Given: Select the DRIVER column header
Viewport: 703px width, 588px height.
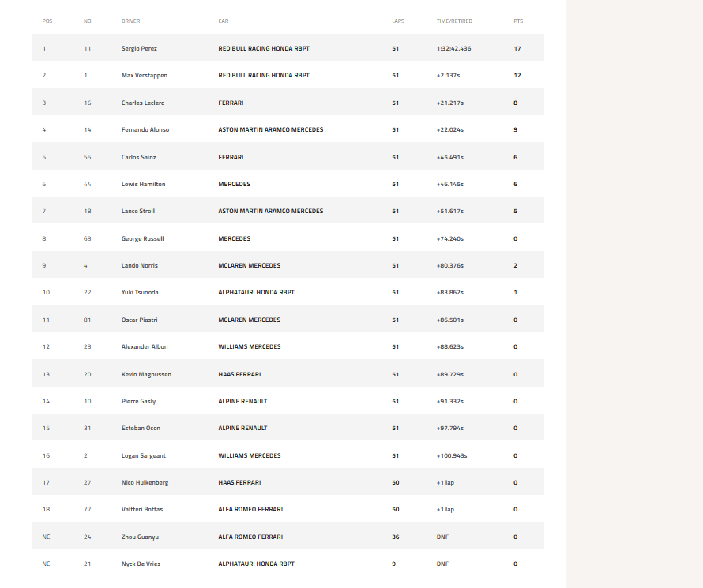Looking at the screenshot, I should pos(130,21).
